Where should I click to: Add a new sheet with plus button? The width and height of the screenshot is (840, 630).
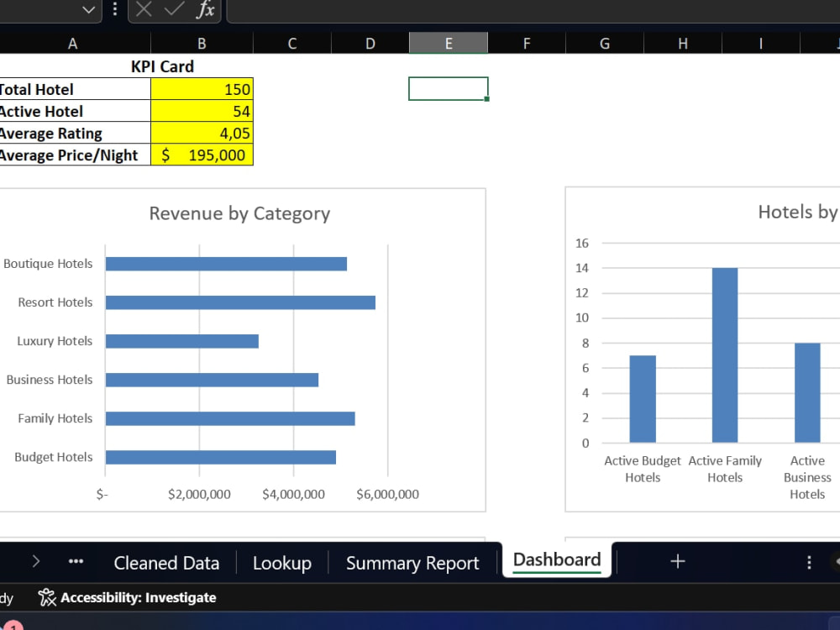pos(678,561)
